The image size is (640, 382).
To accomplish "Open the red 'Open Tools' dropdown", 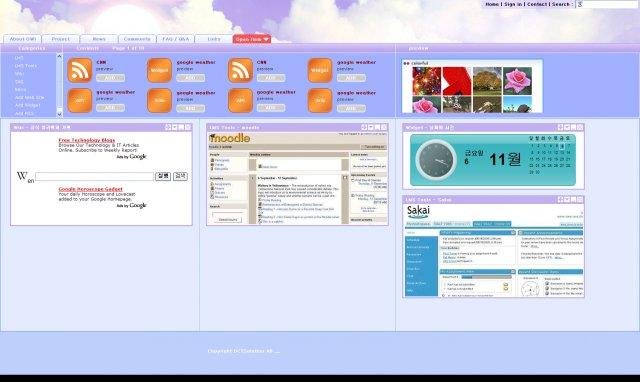I will (x=252, y=39).
